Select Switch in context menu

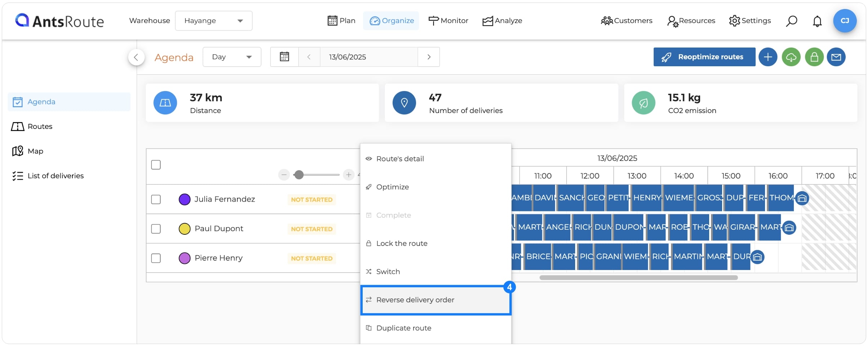coord(436,271)
